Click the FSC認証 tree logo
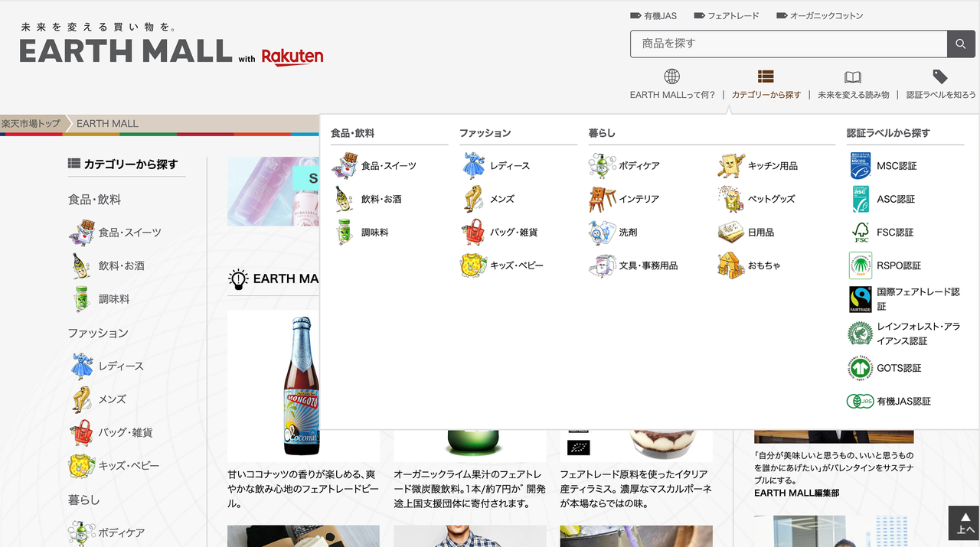Viewport: 980px width, 547px height. coord(861,232)
